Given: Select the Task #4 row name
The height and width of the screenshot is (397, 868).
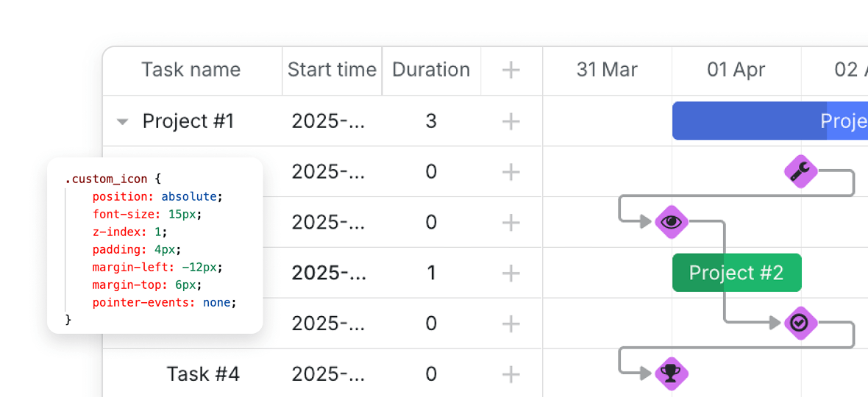Looking at the screenshot, I should (203, 374).
